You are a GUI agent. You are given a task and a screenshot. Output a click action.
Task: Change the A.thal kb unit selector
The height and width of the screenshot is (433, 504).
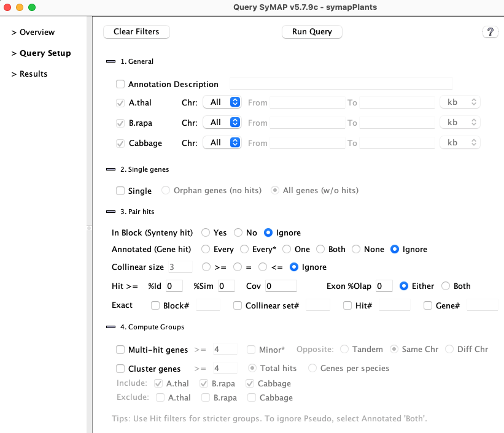tap(460, 102)
